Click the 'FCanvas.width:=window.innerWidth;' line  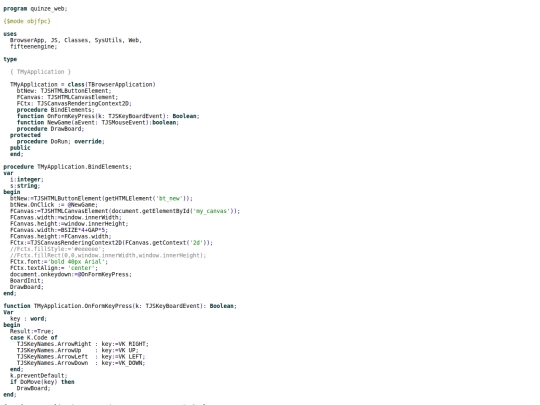pyautogui.click(x=66, y=217)
